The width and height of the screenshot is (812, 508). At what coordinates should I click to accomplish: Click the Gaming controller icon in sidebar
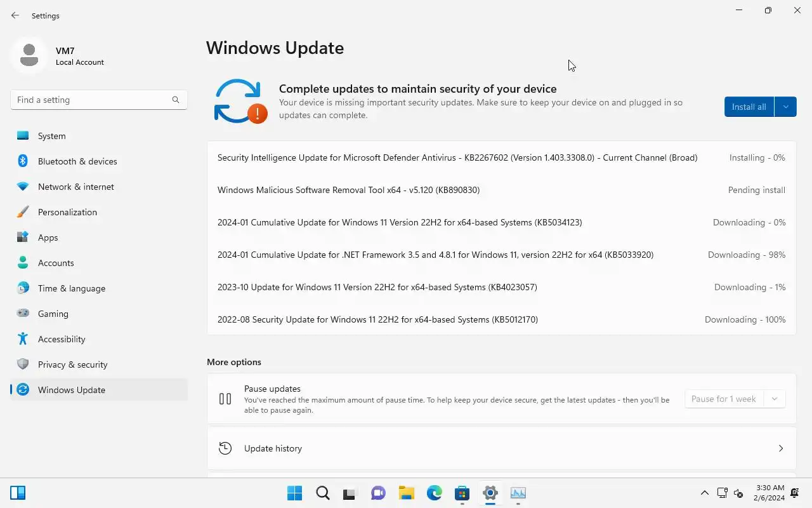(23, 314)
